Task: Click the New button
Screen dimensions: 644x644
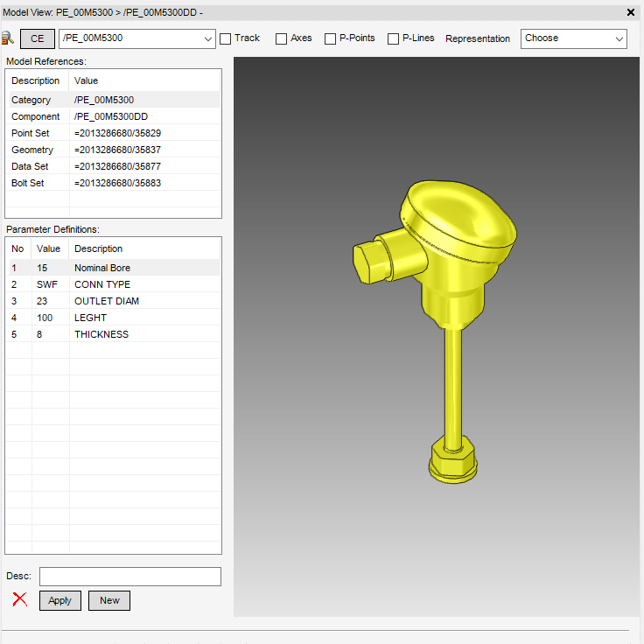Action: tap(109, 600)
